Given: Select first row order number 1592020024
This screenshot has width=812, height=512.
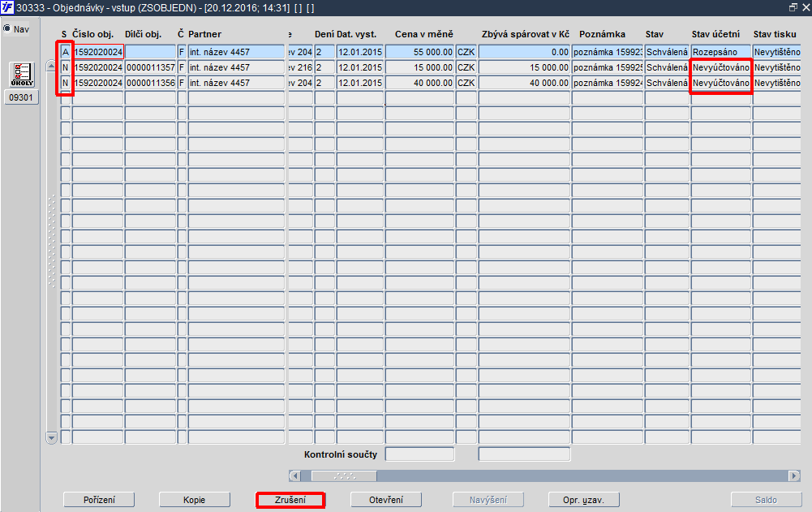Looking at the screenshot, I should click(x=98, y=52).
